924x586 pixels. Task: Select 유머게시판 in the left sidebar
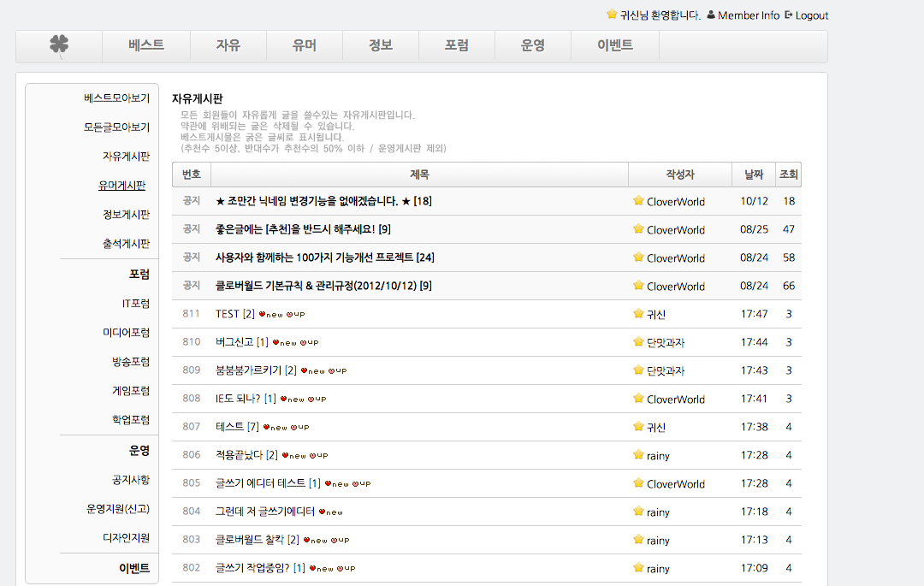(121, 186)
